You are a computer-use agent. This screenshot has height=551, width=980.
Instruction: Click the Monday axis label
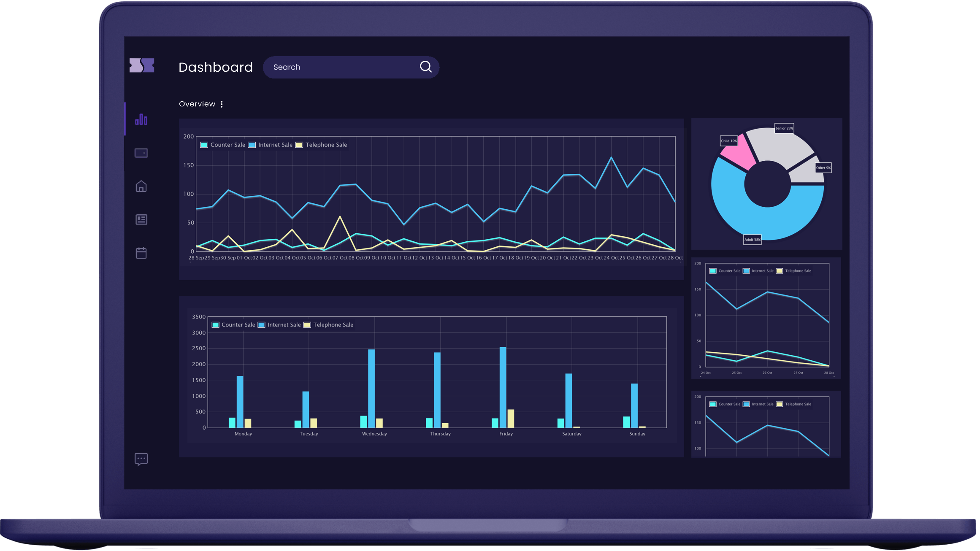[x=244, y=434]
